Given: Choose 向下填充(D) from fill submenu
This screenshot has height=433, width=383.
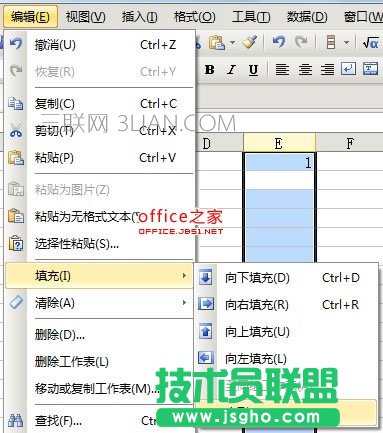Looking at the screenshot, I should point(286,277).
